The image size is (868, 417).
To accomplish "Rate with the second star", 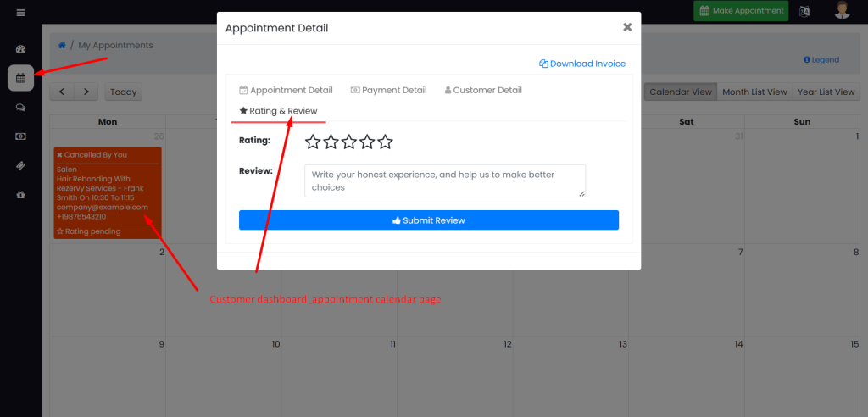I will click(331, 142).
